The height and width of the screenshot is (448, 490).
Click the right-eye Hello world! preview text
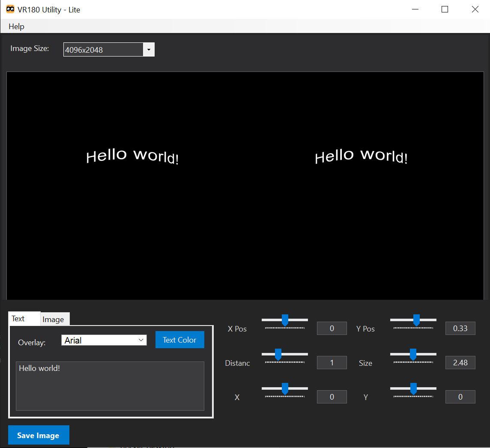[361, 156]
